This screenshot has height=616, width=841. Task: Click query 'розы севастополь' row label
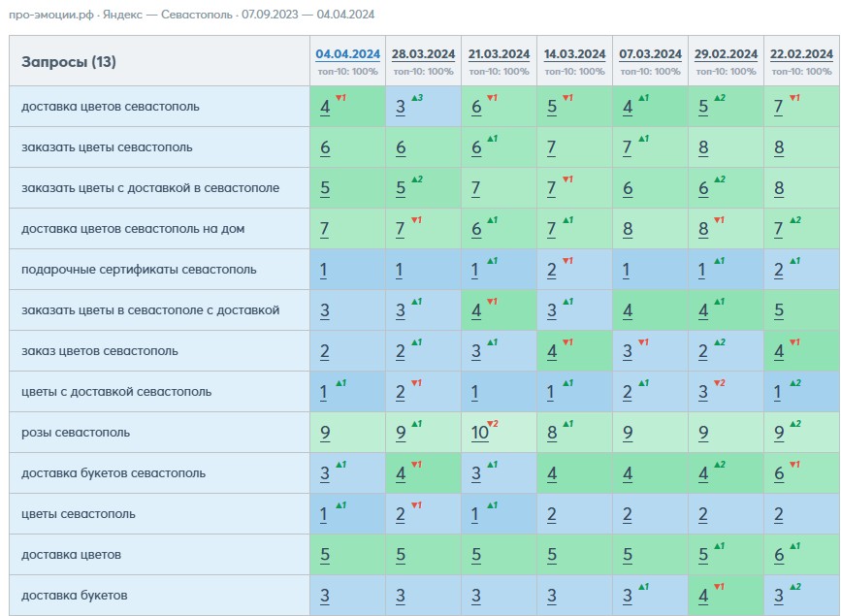(x=76, y=433)
